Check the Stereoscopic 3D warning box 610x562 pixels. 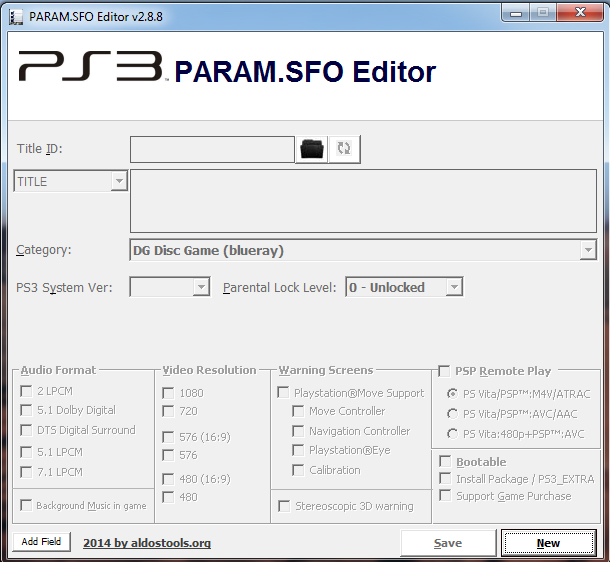[285, 506]
